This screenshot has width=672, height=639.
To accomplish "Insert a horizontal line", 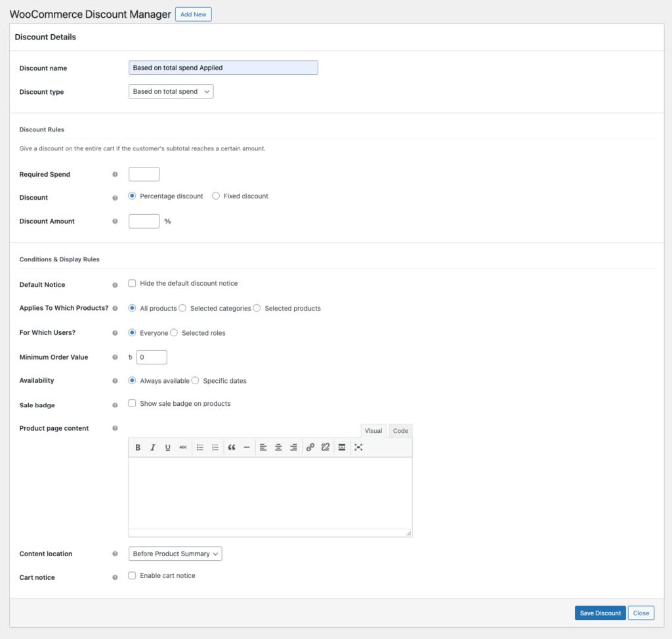I will [x=247, y=447].
